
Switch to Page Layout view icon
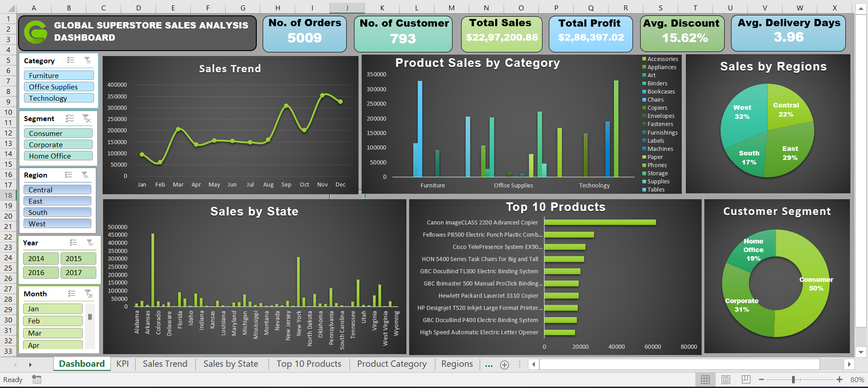tap(726, 379)
